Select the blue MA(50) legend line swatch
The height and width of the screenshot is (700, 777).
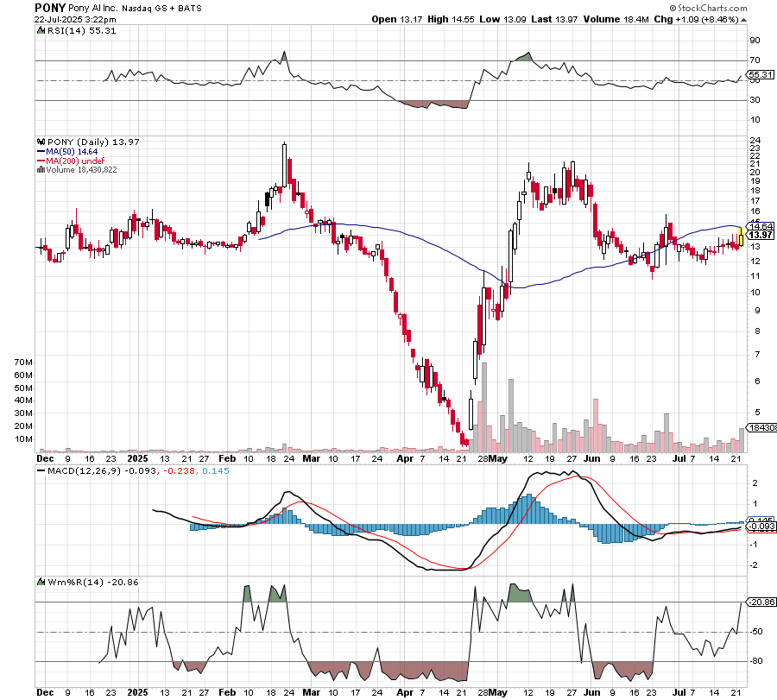point(41,152)
